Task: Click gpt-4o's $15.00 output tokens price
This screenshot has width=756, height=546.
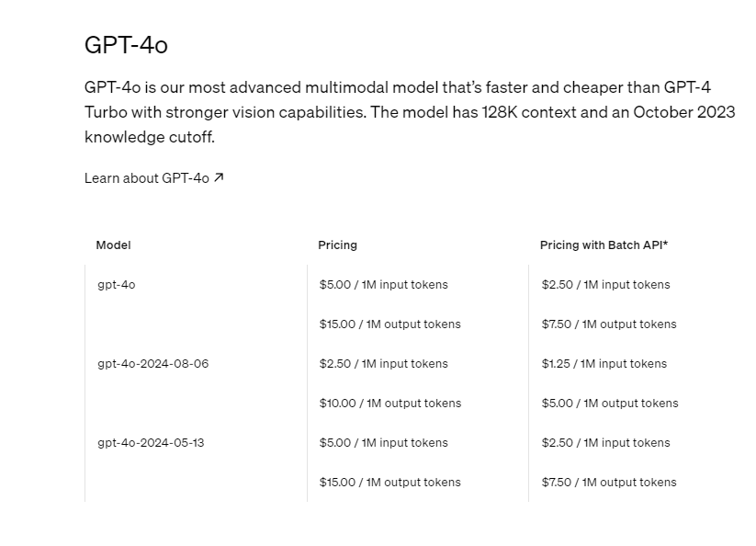Action: click(x=389, y=324)
